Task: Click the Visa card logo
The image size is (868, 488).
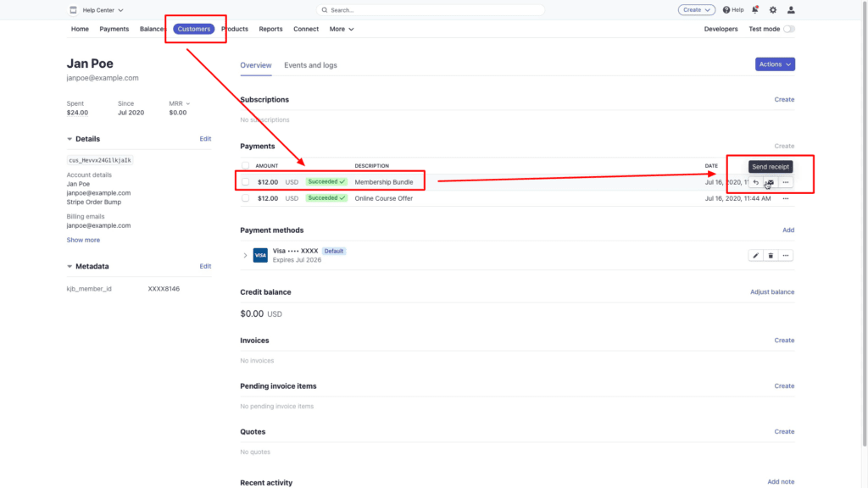Action: pyautogui.click(x=260, y=255)
